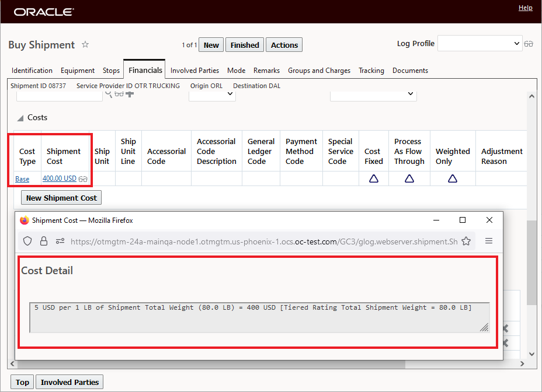Open the Remarks tab
The image size is (542, 392).
(x=266, y=71)
